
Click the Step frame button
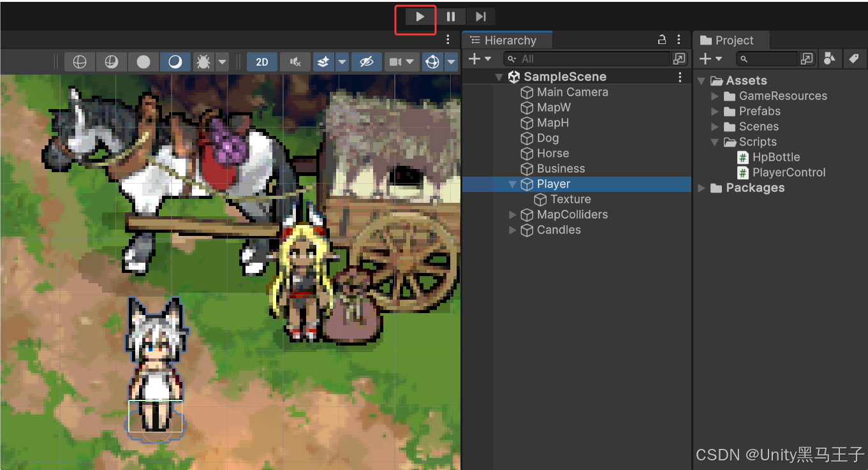tap(481, 17)
